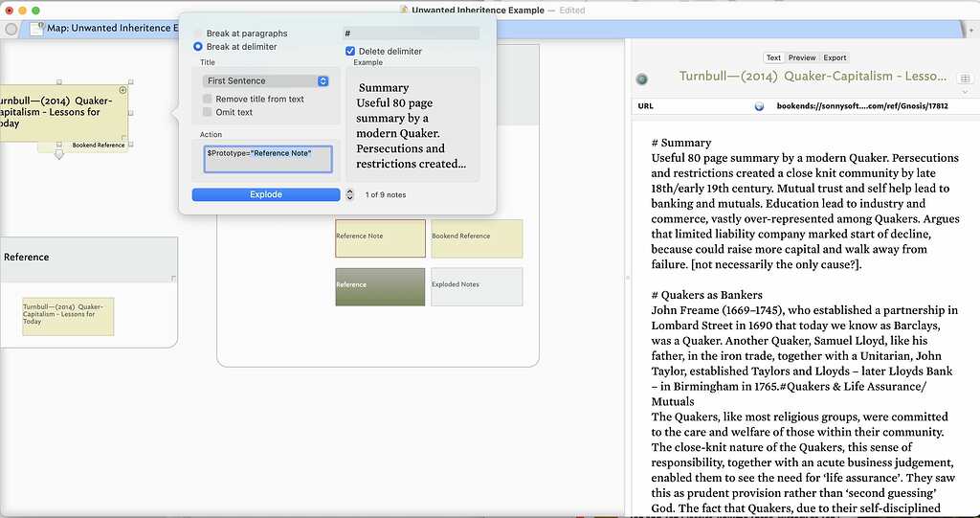The width and height of the screenshot is (980, 518).
Task: Switch to the Text tab
Action: tap(773, 57)
